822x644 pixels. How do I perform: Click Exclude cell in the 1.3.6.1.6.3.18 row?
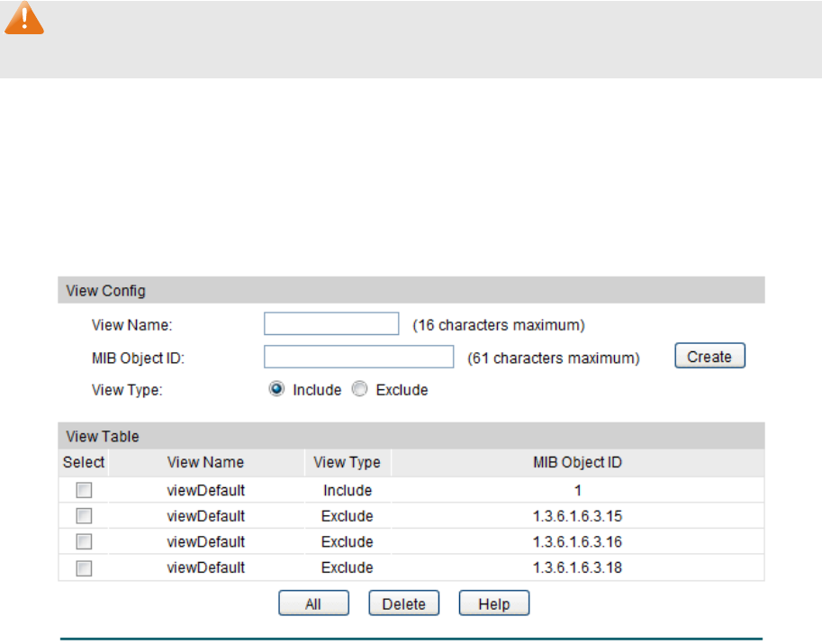click(x=347, y=567)
